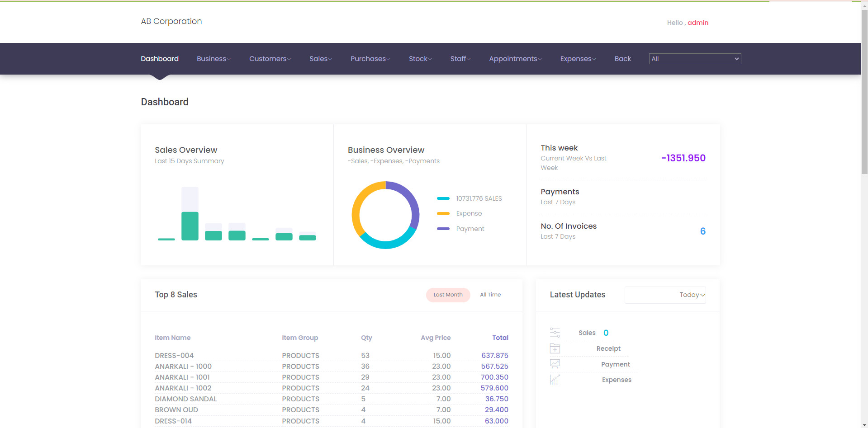The width and height of the screenshot is (868, 428).
Task: Open the Dashboard navigation tab
Action: pos(160,59)
